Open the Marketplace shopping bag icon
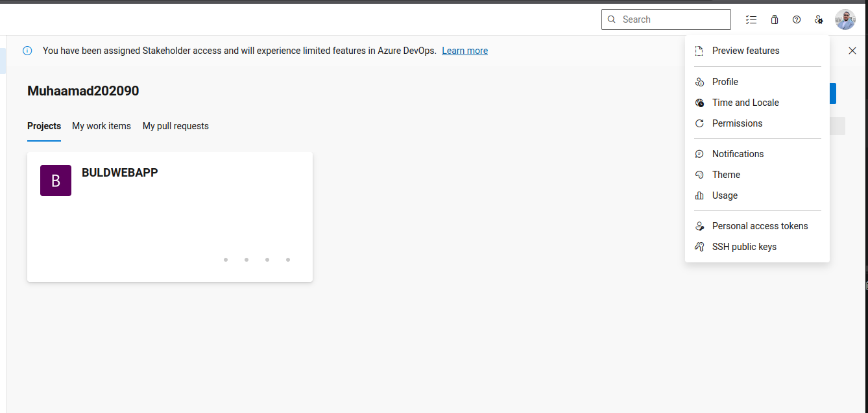The width and height of the screenshot is (868, 413). click(774, 19)
